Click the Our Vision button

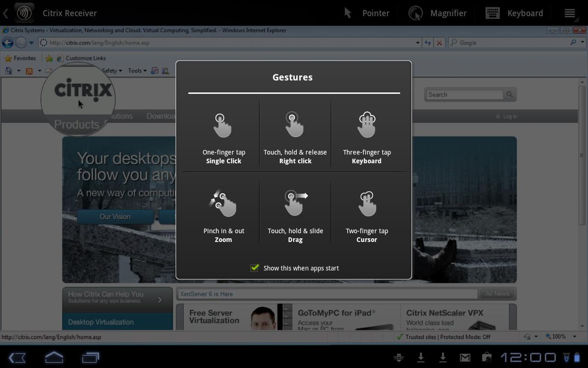[115, 217]
